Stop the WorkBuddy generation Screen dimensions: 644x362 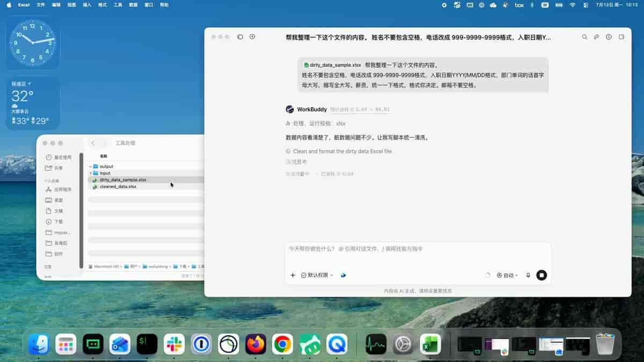[x=541, y=275]
